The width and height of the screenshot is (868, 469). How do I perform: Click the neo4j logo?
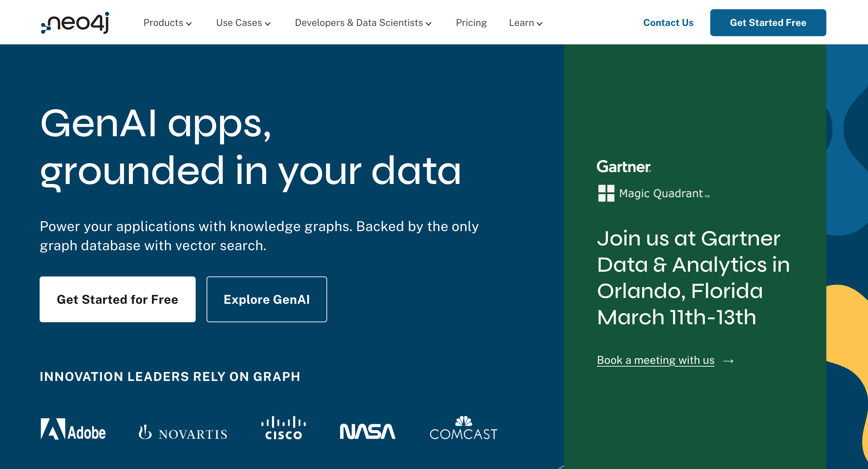point(75,23)
